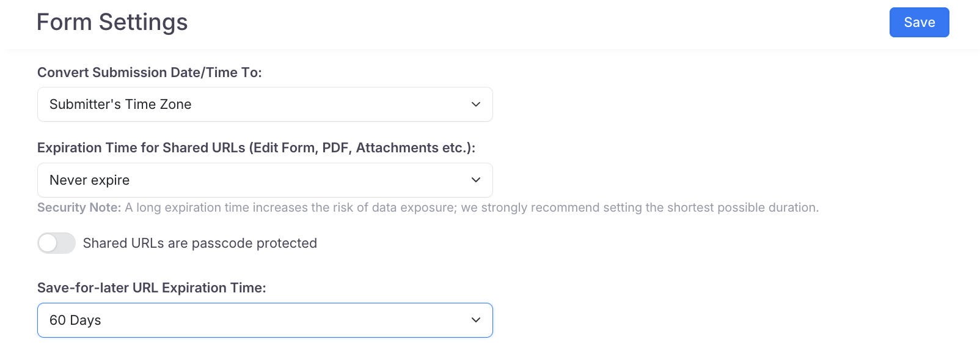The width and height of the screenshot is (980, 345).
Task: Click the Form Settings page heading
Action: [x=112, y=23]
